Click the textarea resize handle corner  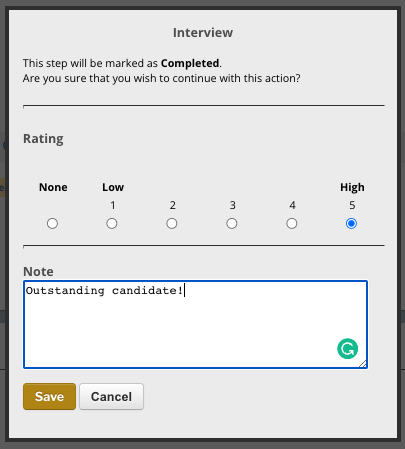(363, 364)
